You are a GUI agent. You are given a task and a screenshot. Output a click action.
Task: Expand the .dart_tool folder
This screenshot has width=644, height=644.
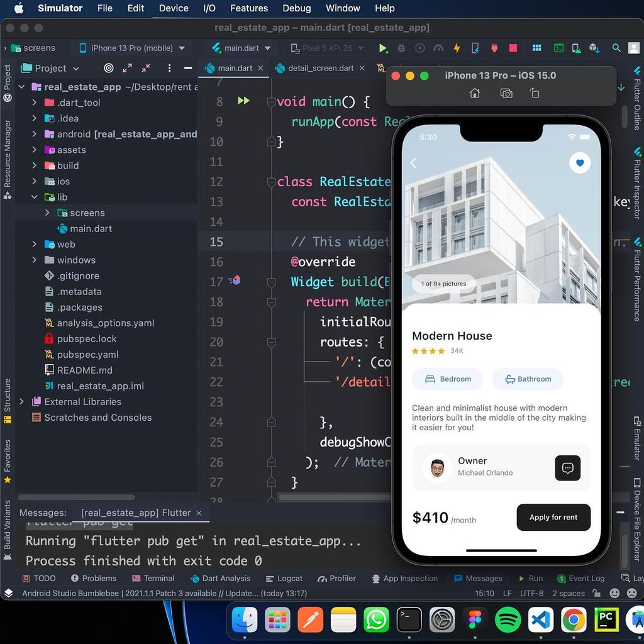[35, 103]
